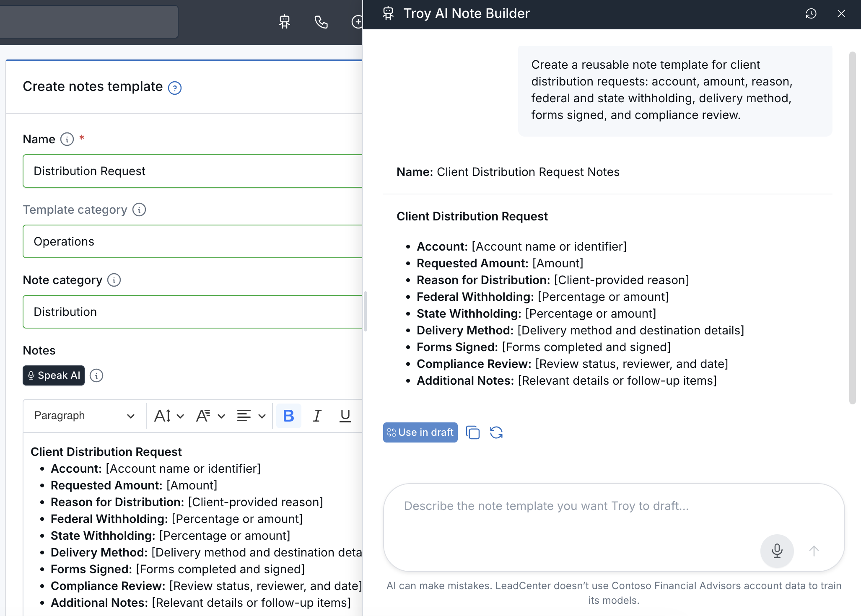Focus the Describe the note template prompt box

click(614, 528)
